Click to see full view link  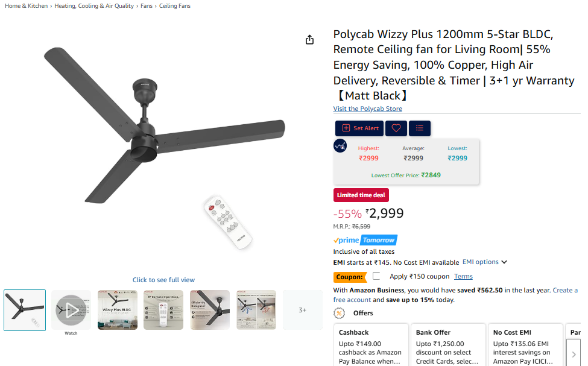click(x=163, y=280)
